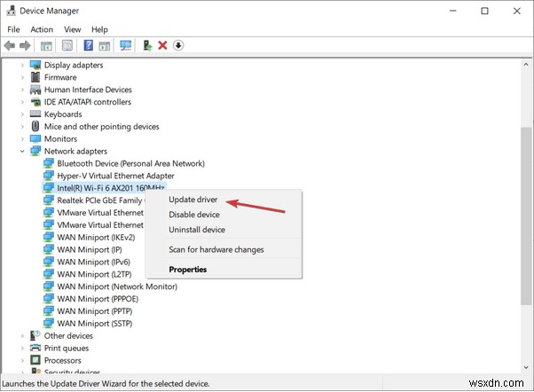Select WAN Miniport (IPv6)
The height and width of the screenshot is (392, 534).
pos(94,262)
